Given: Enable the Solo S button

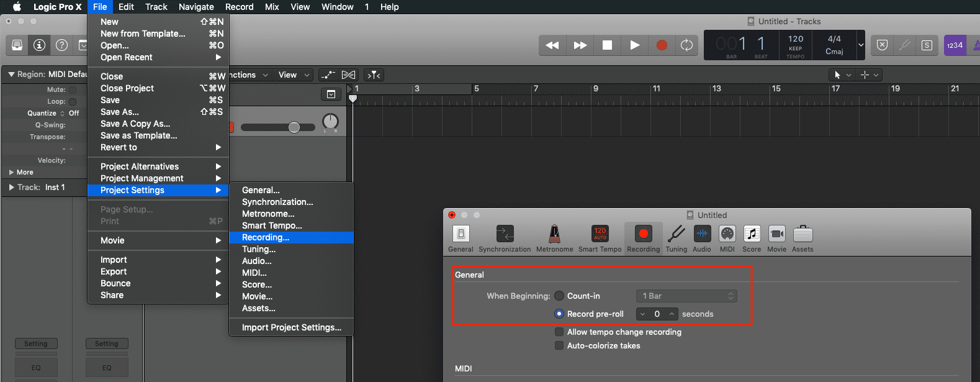Looking at the screenshot, I should point(927,45).
